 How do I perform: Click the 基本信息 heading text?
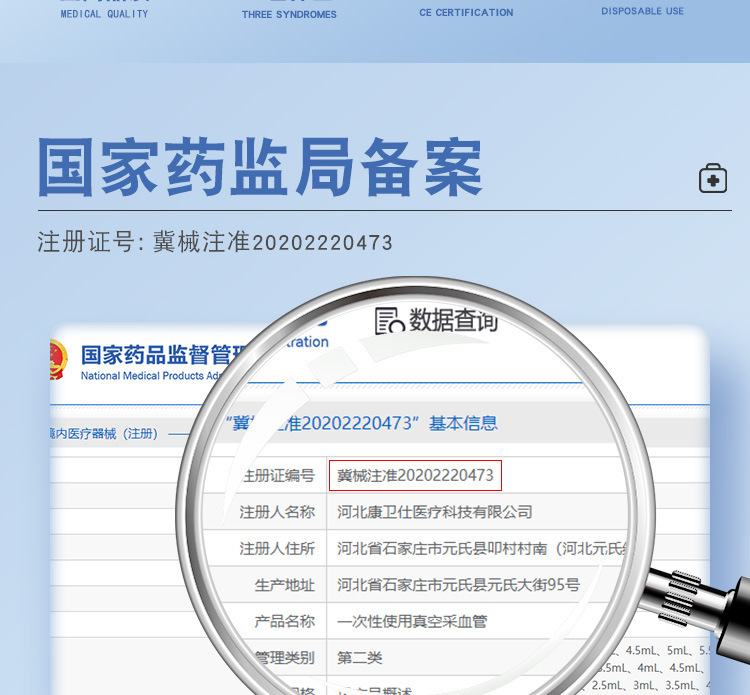tap(463, 423)
